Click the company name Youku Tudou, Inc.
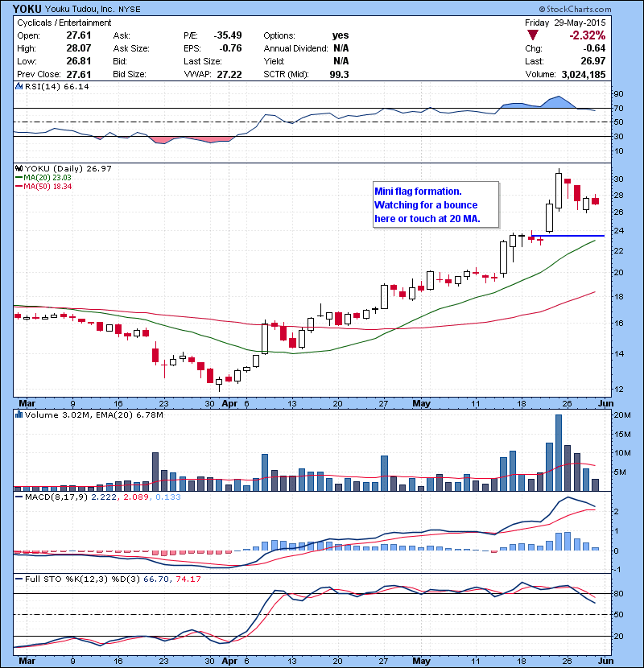The height and width of the screenshot is (668, 644). [x=80, y=10]
